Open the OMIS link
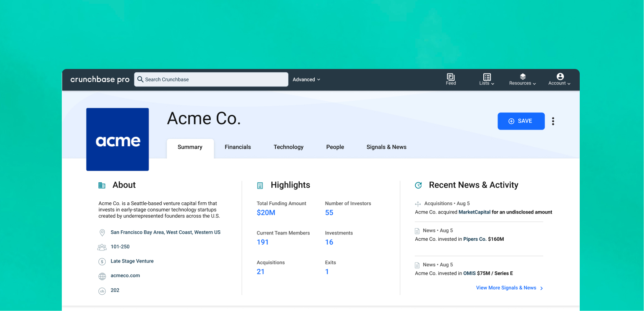This screenshot has height=311, width=644. click(470, 273)
